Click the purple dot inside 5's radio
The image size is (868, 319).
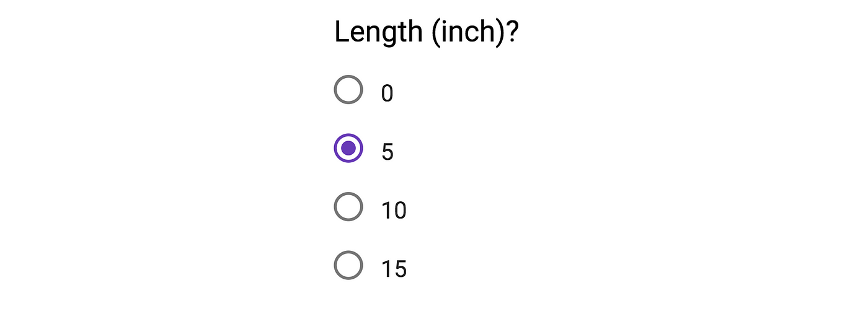[348, 148]
